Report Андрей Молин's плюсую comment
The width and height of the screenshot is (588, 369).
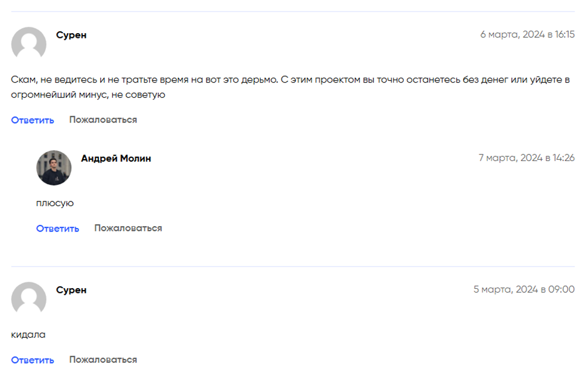(128, 228)
